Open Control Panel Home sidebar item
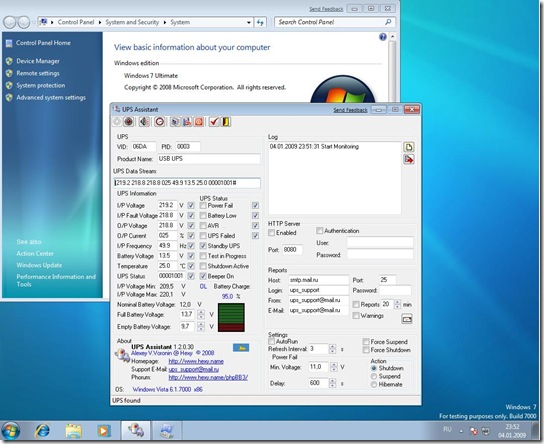This screenshot has width=544, height=444. (x=43, y=43)
